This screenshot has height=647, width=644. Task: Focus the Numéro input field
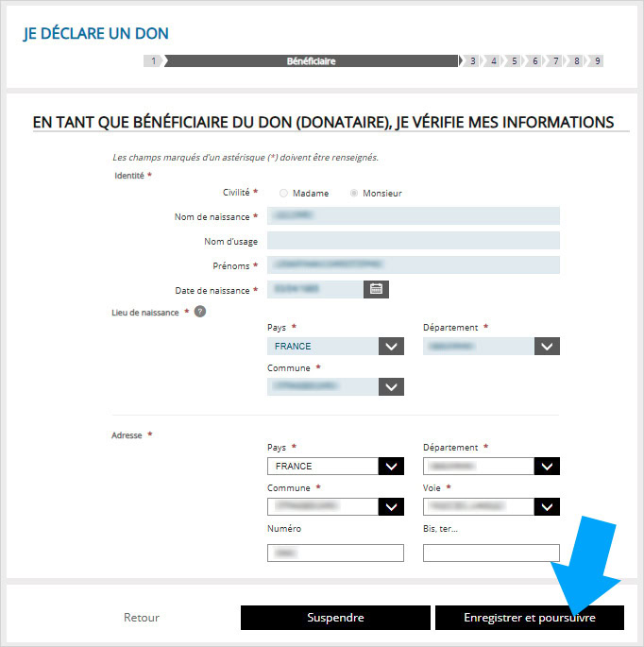pyautogui.click(x=335, y=553)
